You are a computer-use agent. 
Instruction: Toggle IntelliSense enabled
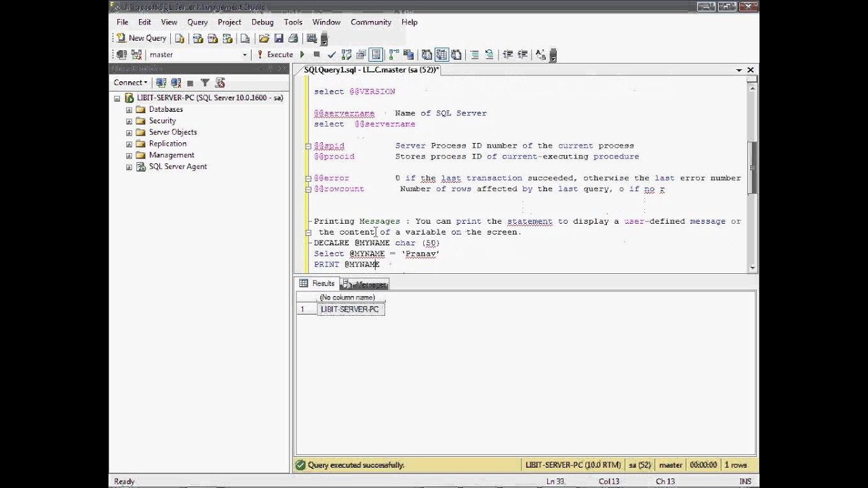(376, 55)
